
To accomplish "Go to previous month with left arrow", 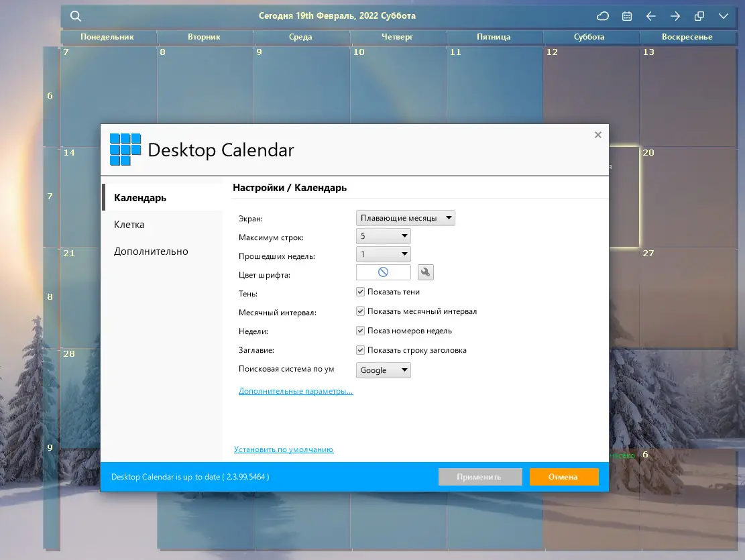I will coord(651,16).
